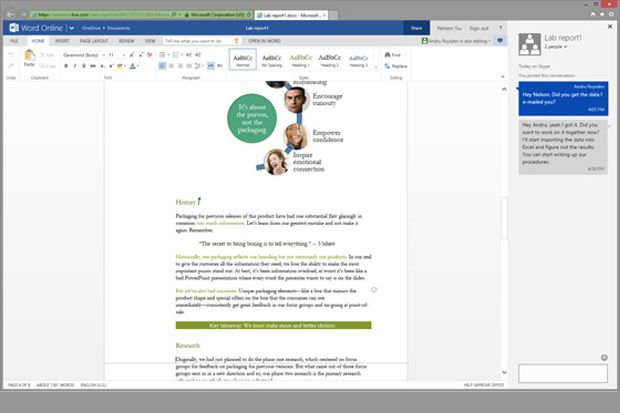Click the Share button
Image resolution: width=620 pixels, height=413 pixels.
click(416, 28)
